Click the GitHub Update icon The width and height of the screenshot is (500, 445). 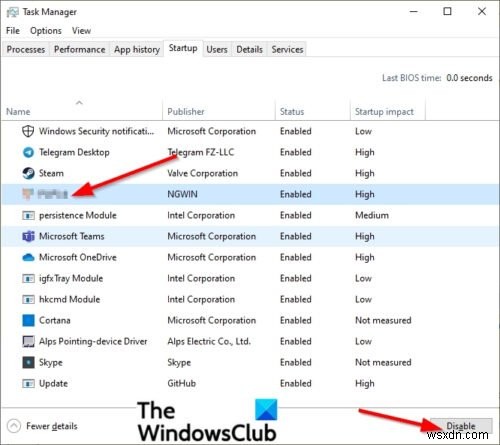pyautogui.click(x=28, y=383)
